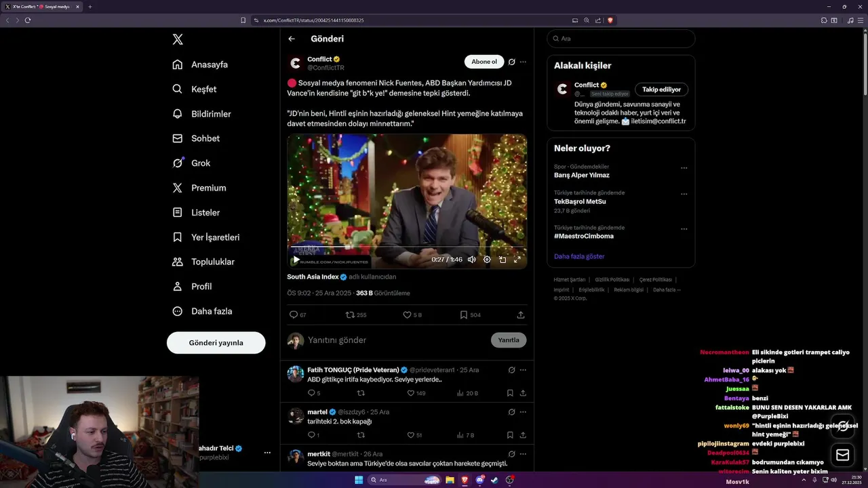Like the post with 5 B likes
This screenshot has height=488, width=868.
[412, 314]
